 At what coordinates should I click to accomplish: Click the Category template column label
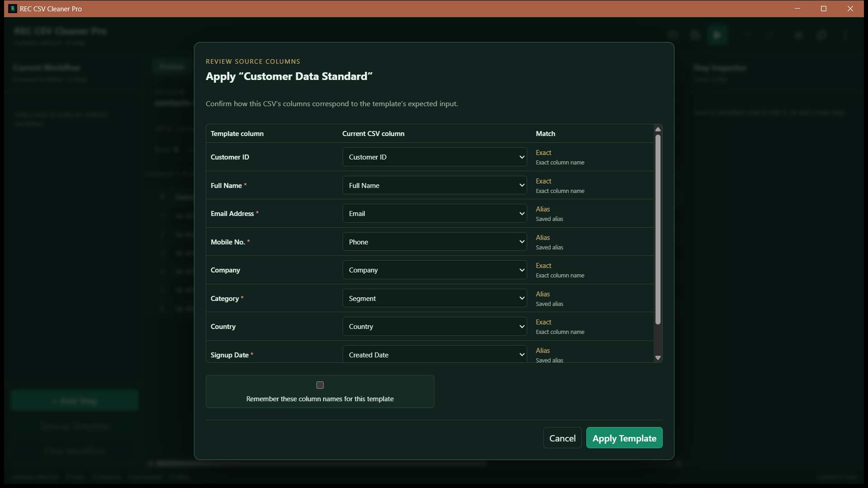click(x=225, y=298)
